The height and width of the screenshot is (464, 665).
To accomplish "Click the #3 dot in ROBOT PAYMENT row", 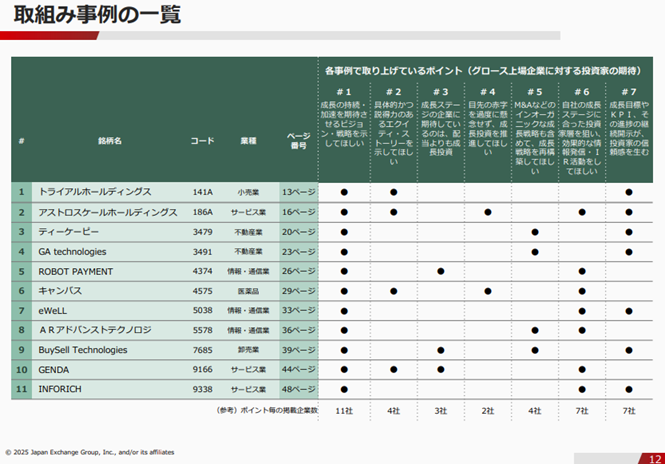I will [x=440, y=271].
